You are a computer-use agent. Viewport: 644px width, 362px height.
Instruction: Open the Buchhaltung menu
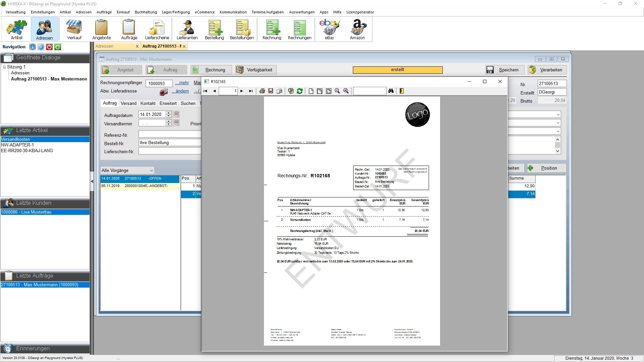[x=146, y=12]
